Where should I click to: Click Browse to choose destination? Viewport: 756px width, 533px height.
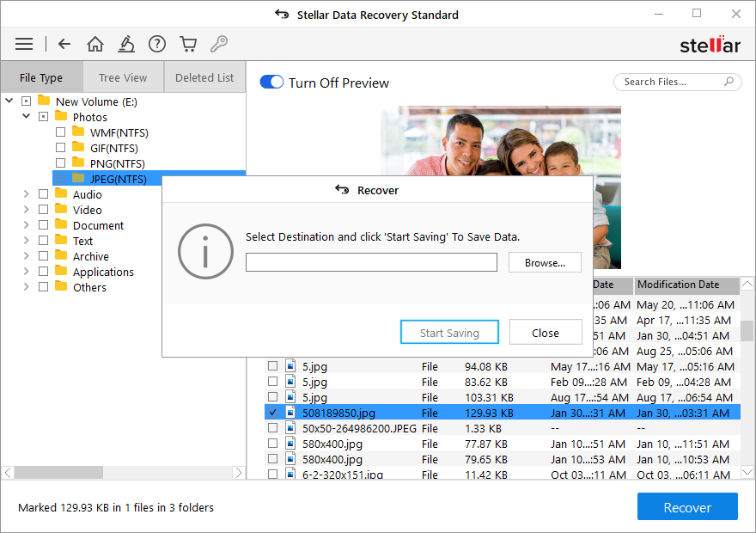545,262
